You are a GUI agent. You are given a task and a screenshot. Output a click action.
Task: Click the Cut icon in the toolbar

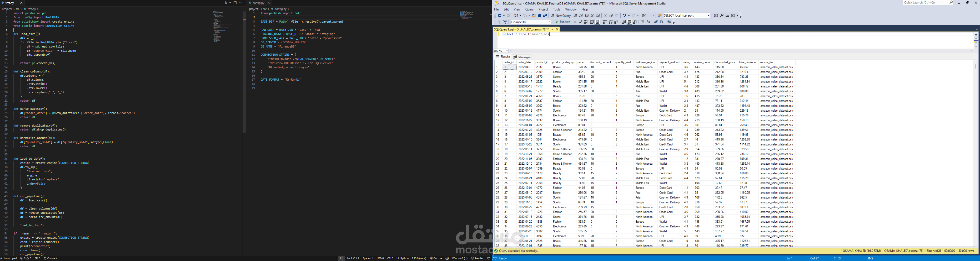pyautogui.click(x=606, y=15)
